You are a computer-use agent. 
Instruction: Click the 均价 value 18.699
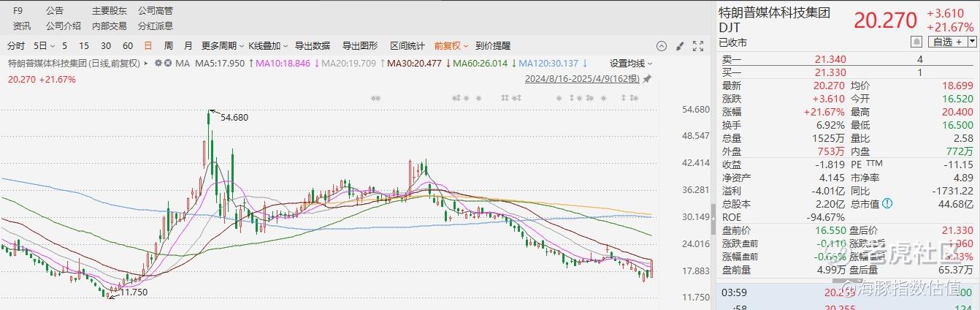click(x=958, y=86)
